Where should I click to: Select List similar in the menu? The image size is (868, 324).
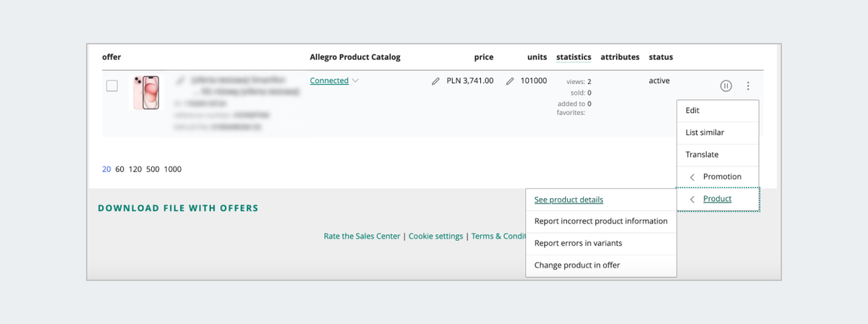point(705,132)
